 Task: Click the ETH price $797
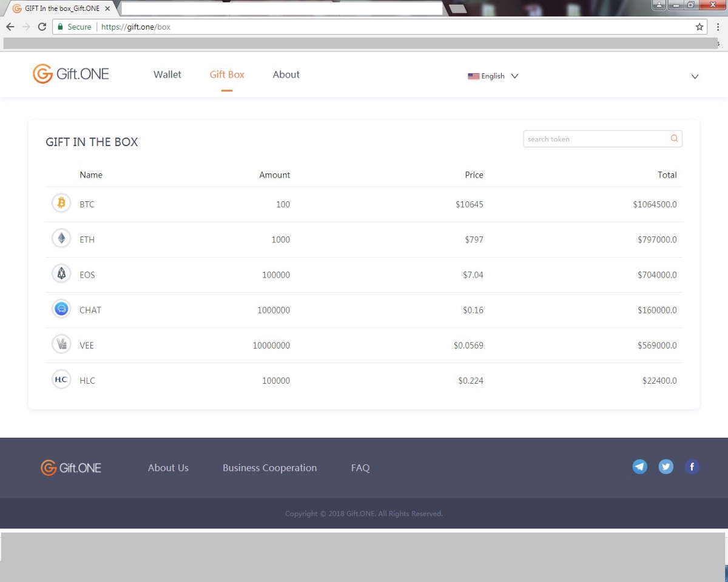tap(474, 239)
